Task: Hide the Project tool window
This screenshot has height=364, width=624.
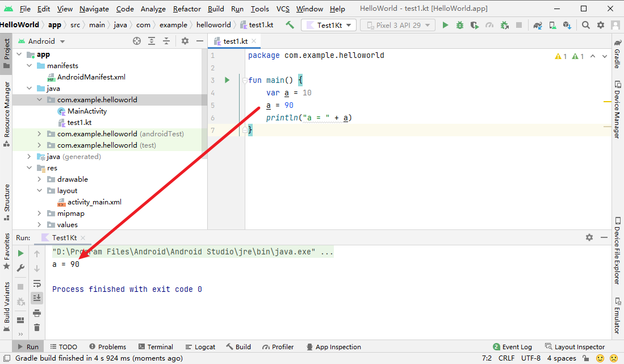Action: tap(200, 41)
